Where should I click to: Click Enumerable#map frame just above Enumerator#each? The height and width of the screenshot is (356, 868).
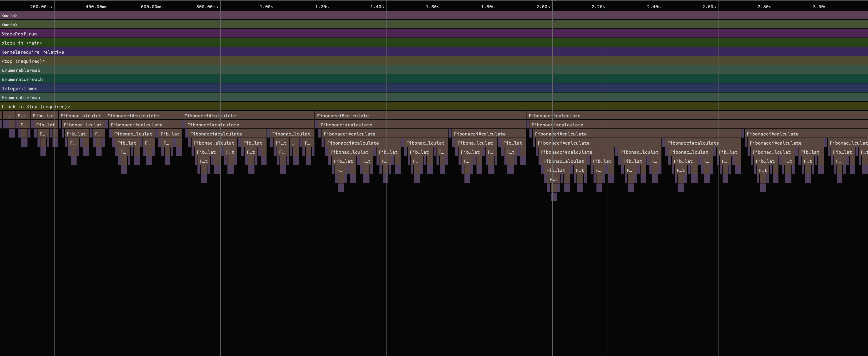[434, 70]
